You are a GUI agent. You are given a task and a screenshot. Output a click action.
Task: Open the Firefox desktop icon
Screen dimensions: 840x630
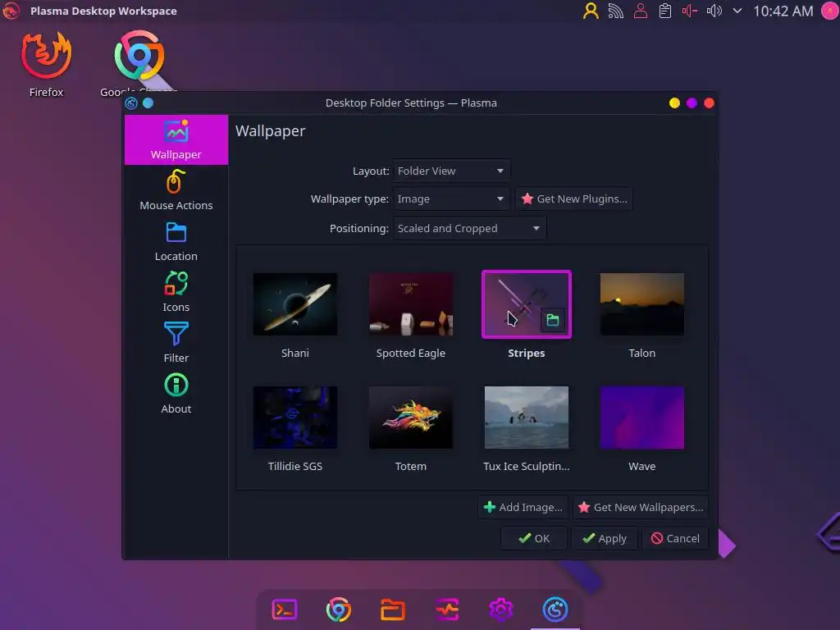(x=47, y=64)
